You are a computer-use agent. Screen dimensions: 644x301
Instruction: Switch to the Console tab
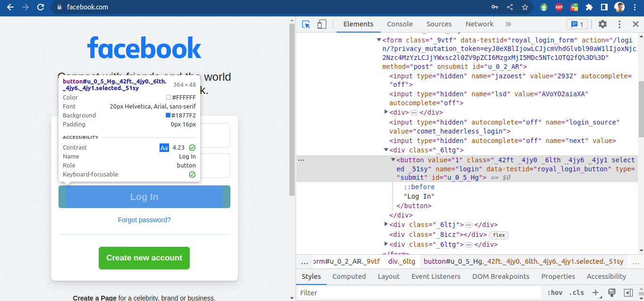[x=400, y=24]
